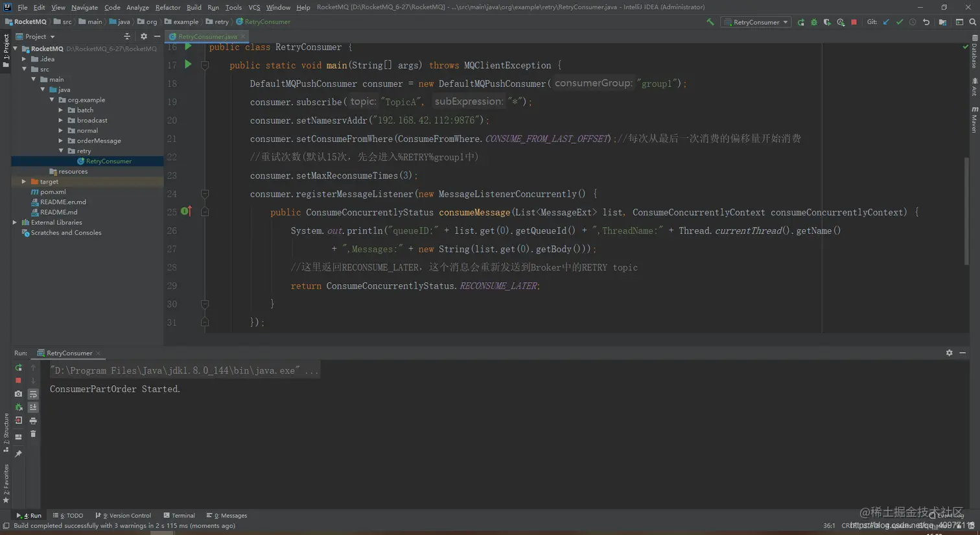
Task: Collapse the src folder
Action: tap(25, 69)
